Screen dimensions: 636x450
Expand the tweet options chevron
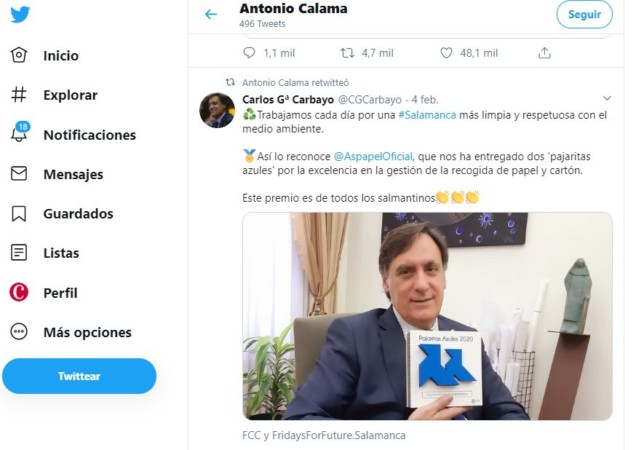pos(607,99)
